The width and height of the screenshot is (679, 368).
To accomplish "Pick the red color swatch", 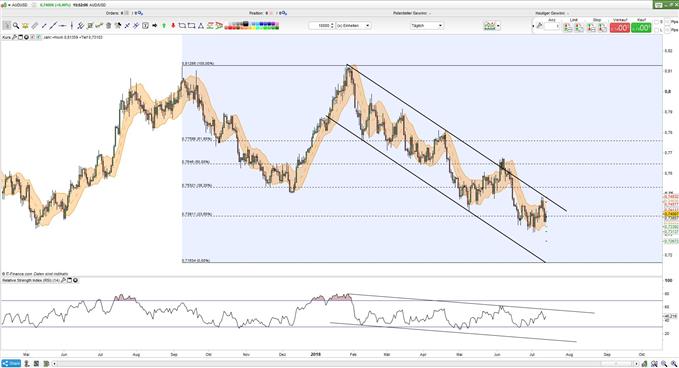I will click(x=230, y=28).
